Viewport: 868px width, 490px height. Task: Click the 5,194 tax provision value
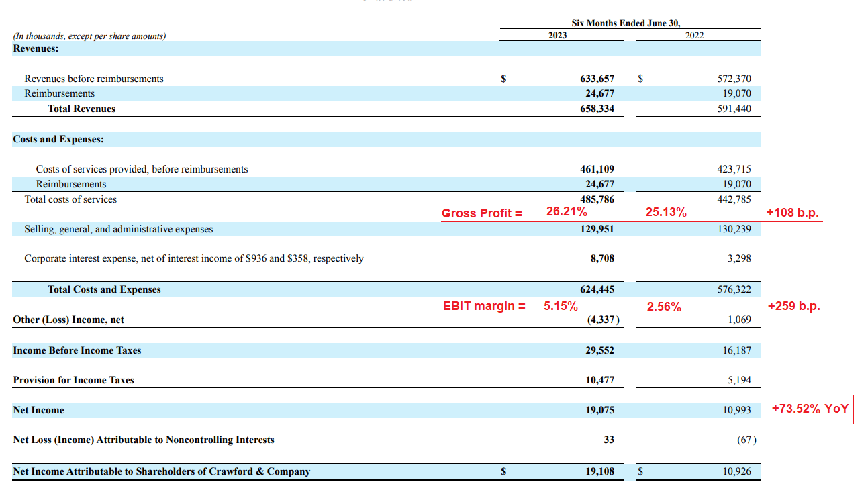(x=740, y=380)
